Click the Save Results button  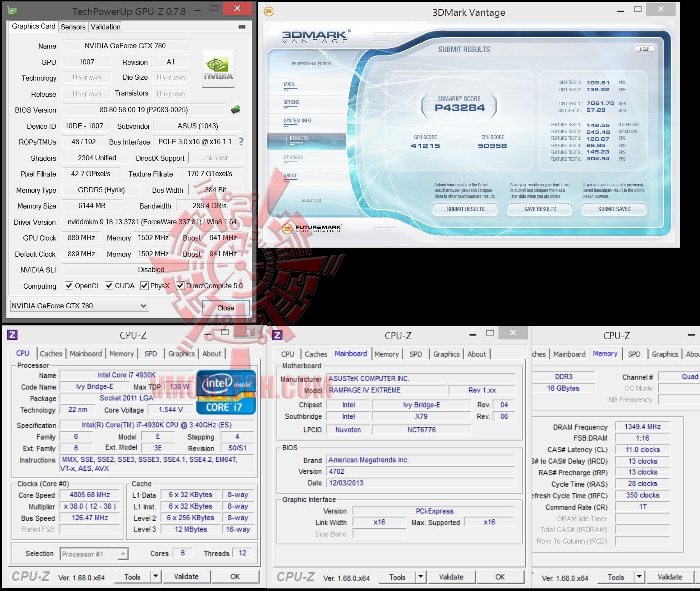coord(540,209)
